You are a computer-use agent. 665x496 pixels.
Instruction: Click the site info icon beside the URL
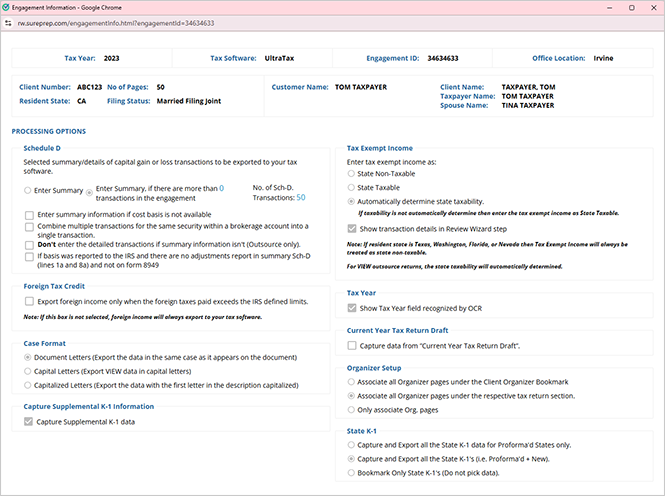tap(8, 23)
